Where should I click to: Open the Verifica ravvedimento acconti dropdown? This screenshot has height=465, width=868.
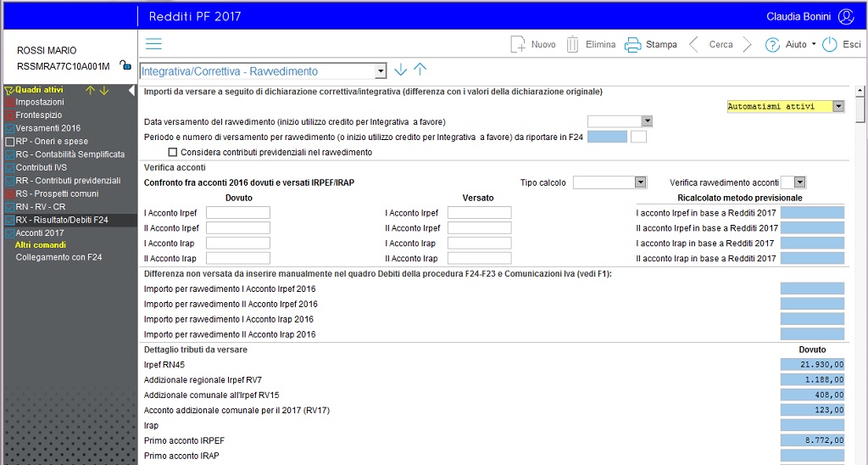[800, 182]
